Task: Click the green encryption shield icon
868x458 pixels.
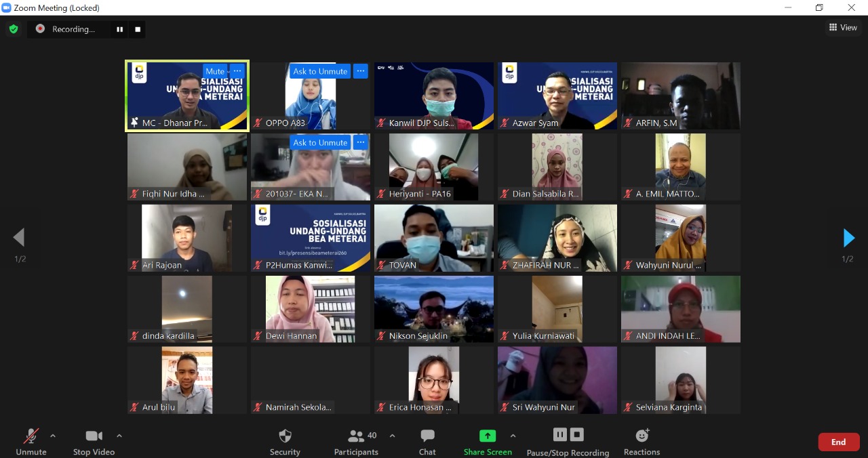Action: [x=13, y=29]
